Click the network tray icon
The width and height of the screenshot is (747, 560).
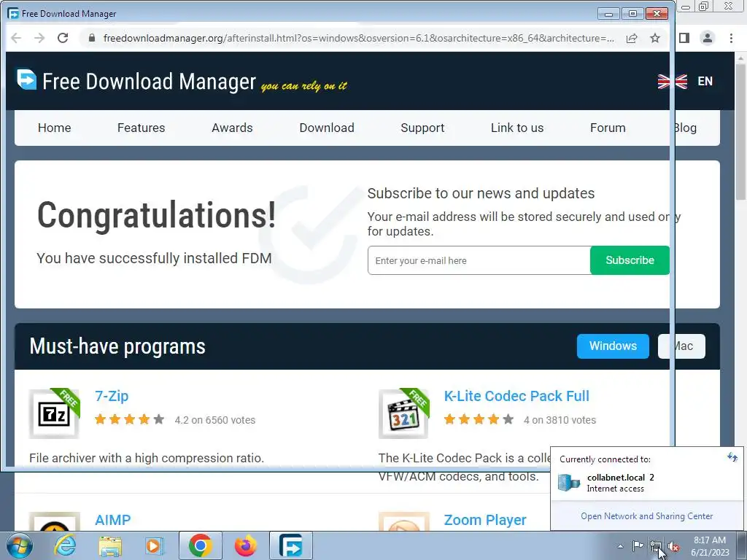656,546
